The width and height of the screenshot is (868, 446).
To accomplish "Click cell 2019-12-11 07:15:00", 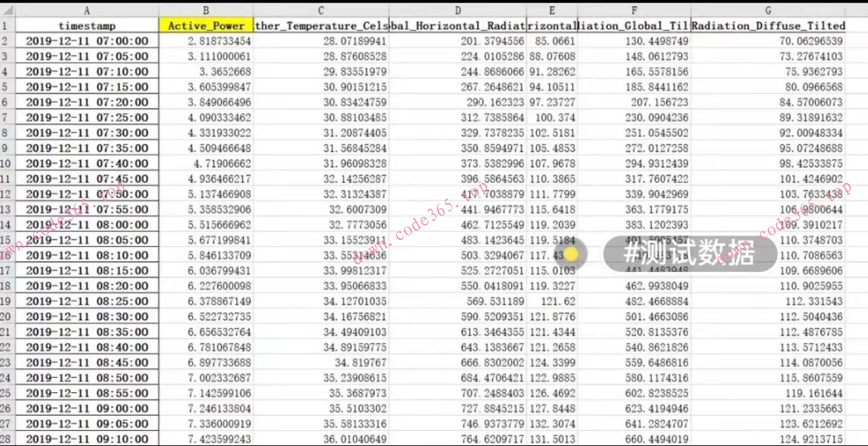I will (87, 87).
